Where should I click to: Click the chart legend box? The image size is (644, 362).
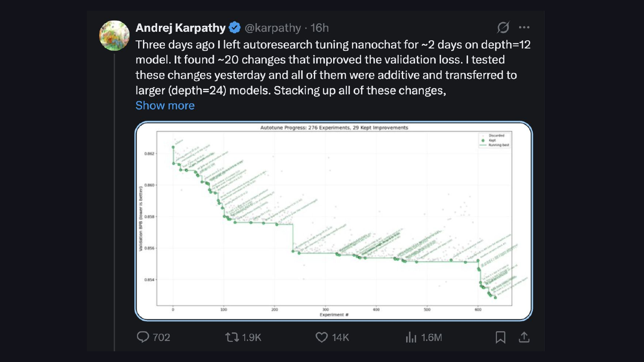point(495,140)
